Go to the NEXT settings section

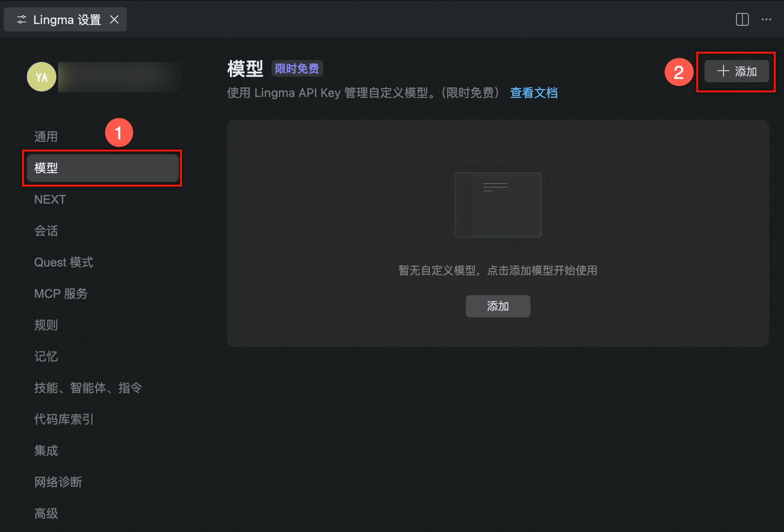pos(50,199)
